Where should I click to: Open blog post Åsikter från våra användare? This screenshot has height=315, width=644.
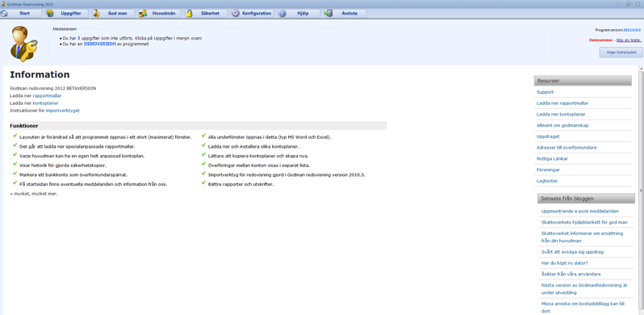coord(571,274)
